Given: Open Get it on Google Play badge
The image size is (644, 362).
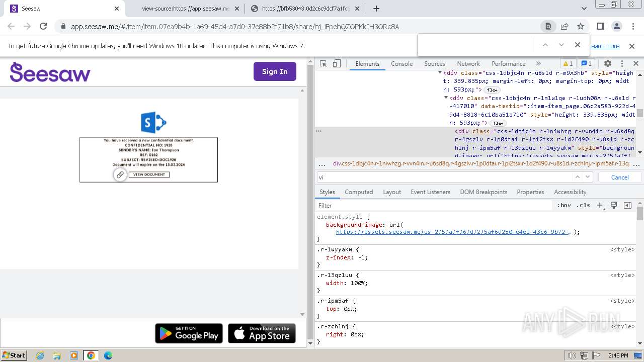Looking at the screenshot, I should (x=189, y=333).
